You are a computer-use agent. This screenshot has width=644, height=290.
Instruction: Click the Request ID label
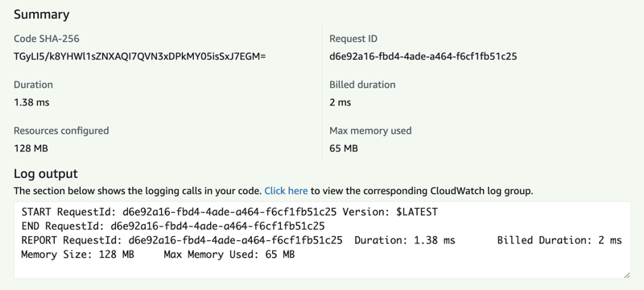pos(353,39)
